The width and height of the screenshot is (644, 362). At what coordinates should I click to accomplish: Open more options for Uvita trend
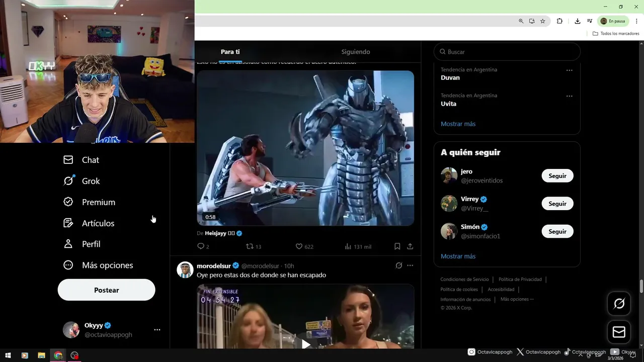pos(570,96)
